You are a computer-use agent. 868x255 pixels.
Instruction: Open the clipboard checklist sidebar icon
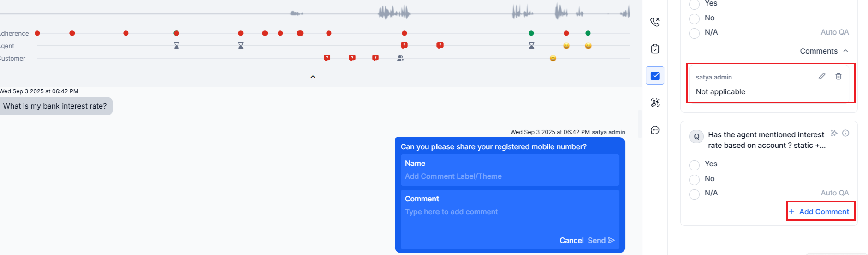point(655,49)
